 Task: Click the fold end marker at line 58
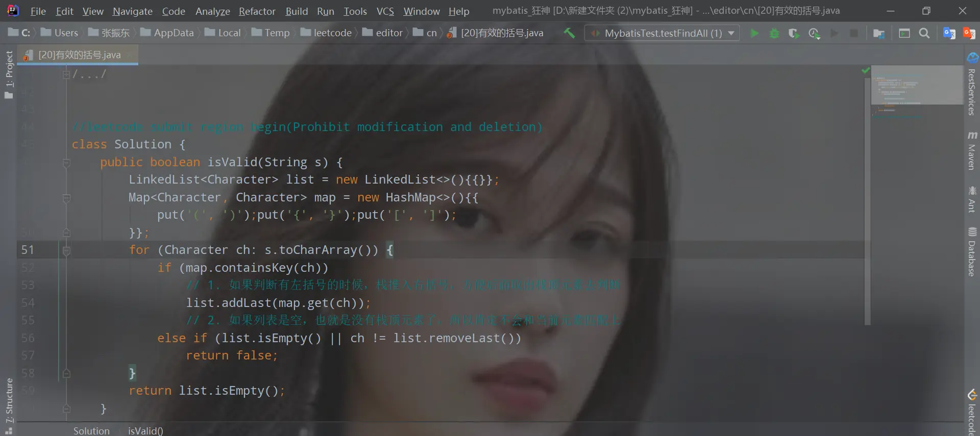pos(66,374)
